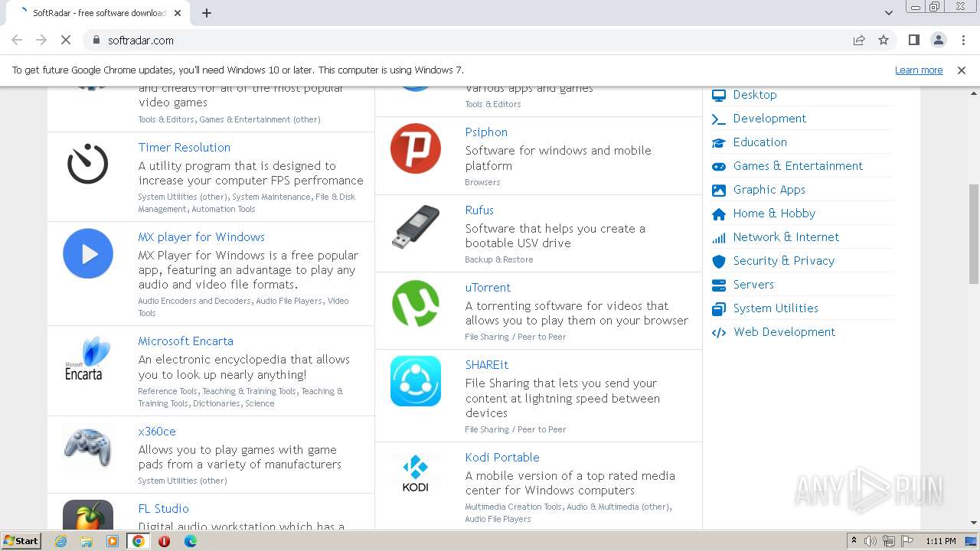Click the Web Development code icon
This screenshot has width=980, height=551.
pyautogui.click(x=718, y=332)
